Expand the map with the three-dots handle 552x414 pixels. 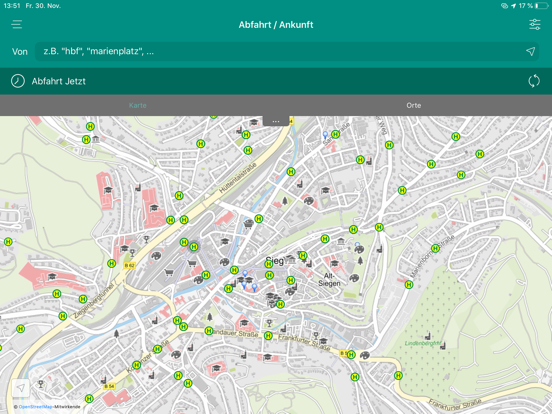(x=276, y=121)
